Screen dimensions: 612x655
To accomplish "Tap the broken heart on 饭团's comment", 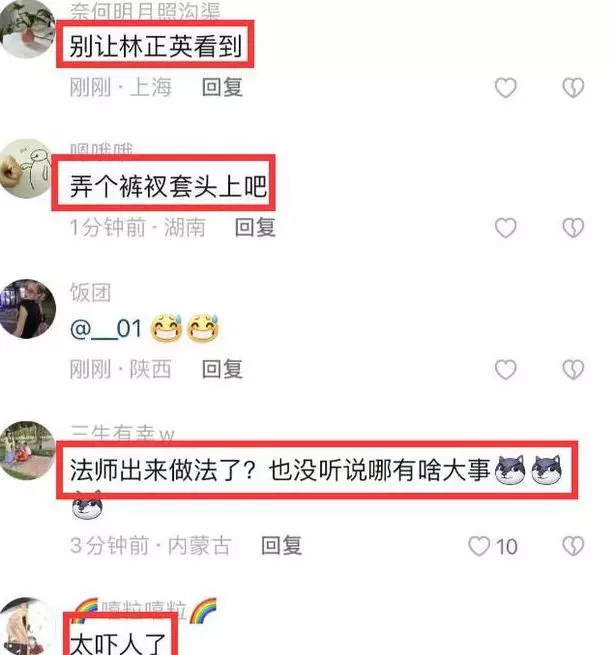I will coord(573,370).
